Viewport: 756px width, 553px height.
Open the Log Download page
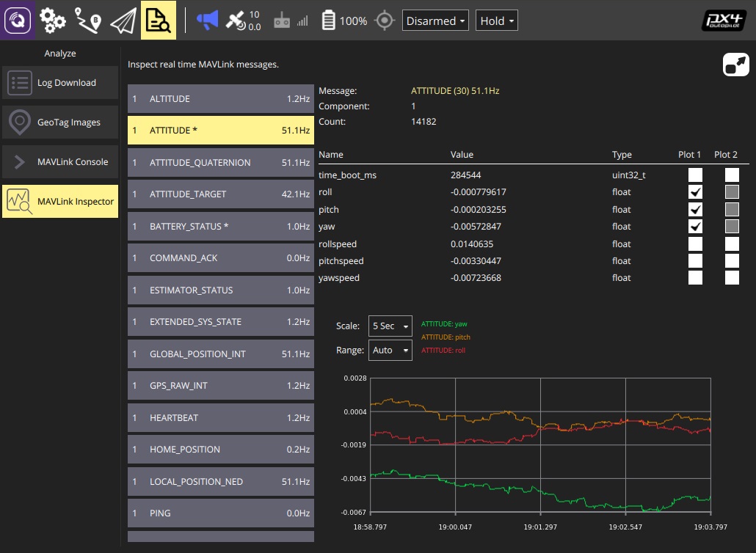pyautogui.click(x=60, y=83)
